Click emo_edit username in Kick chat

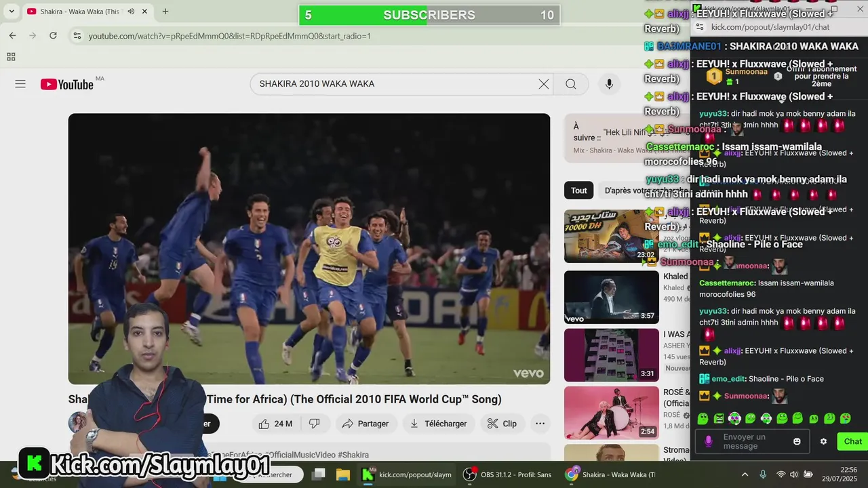pos(728,379)
